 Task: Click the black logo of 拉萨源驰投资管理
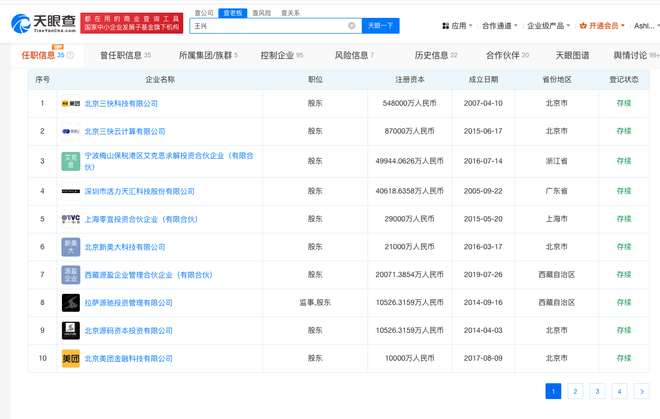[x=71, y=302]
